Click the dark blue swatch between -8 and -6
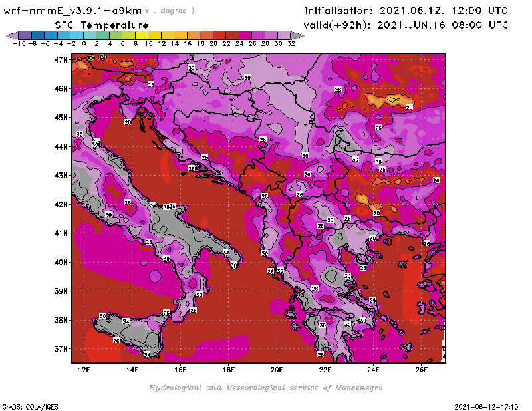Image resolution: width=532 pixels, height=411 pixels. click(x=38, y=35)
